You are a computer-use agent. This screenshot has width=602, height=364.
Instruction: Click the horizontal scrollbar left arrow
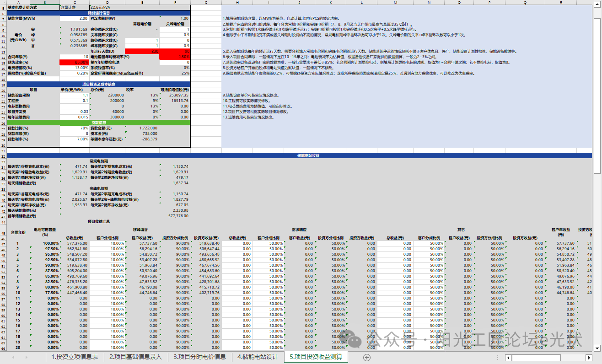pos(508,358)
